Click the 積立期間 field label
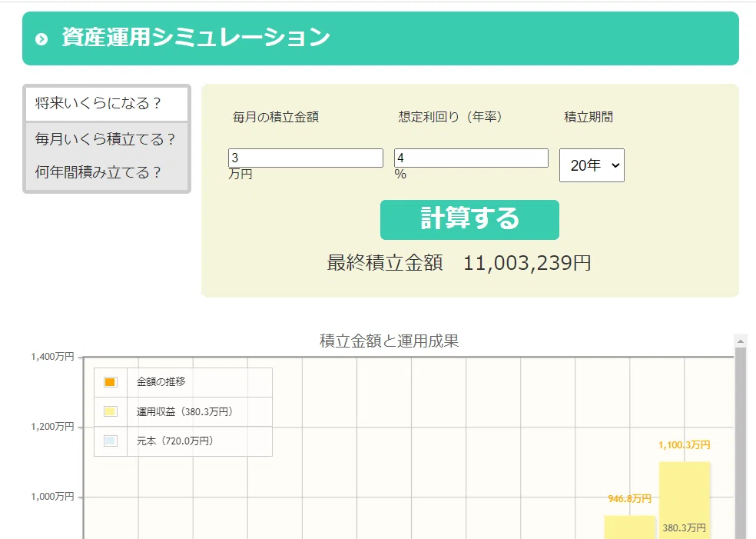Viewport: 756px width, 539px height. coord(589,118)
